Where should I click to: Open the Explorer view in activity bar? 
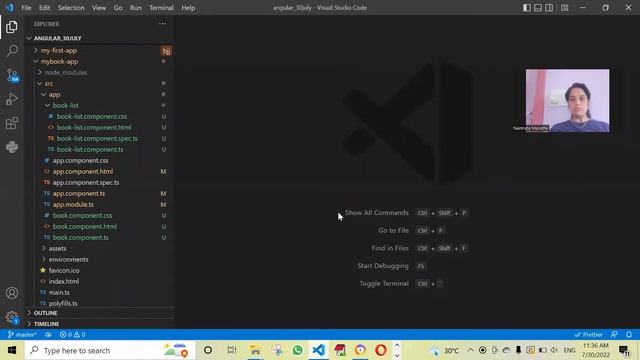tap(12, 27)
